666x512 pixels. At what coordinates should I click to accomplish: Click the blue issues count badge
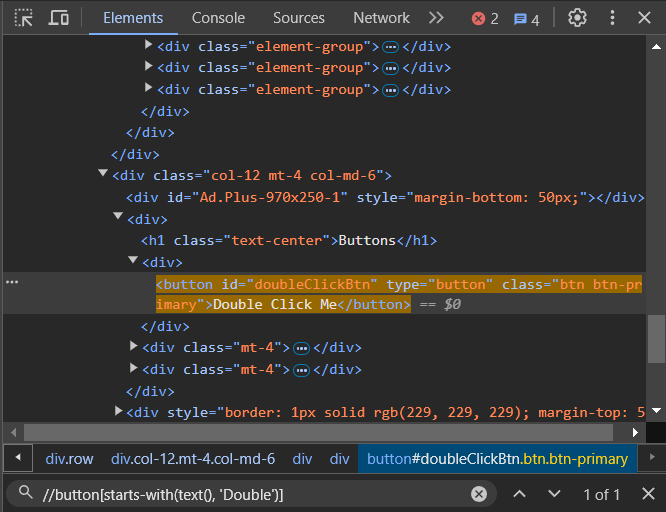[526, 18]
